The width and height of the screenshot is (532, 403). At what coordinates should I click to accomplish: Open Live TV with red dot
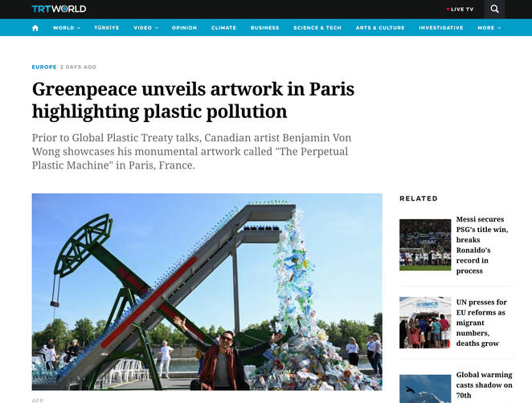click(x=460, y=9)
